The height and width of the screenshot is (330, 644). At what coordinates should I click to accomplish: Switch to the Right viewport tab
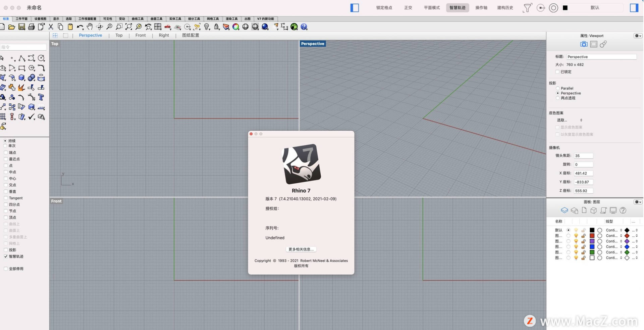[x=164, y=35]
